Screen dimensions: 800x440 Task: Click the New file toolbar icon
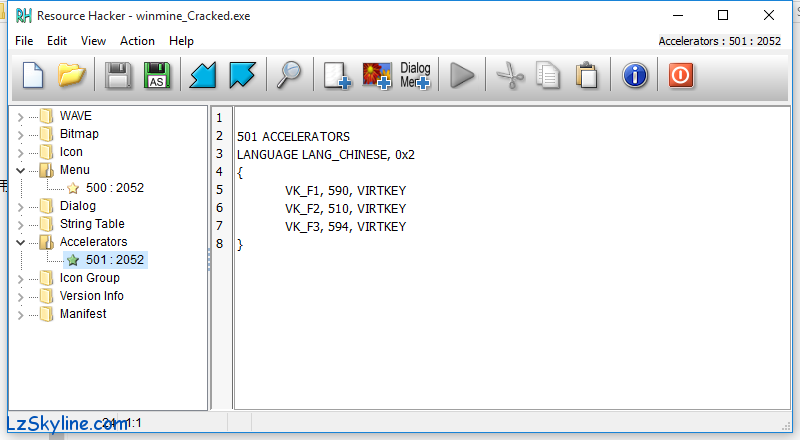[x=33, y=76]
